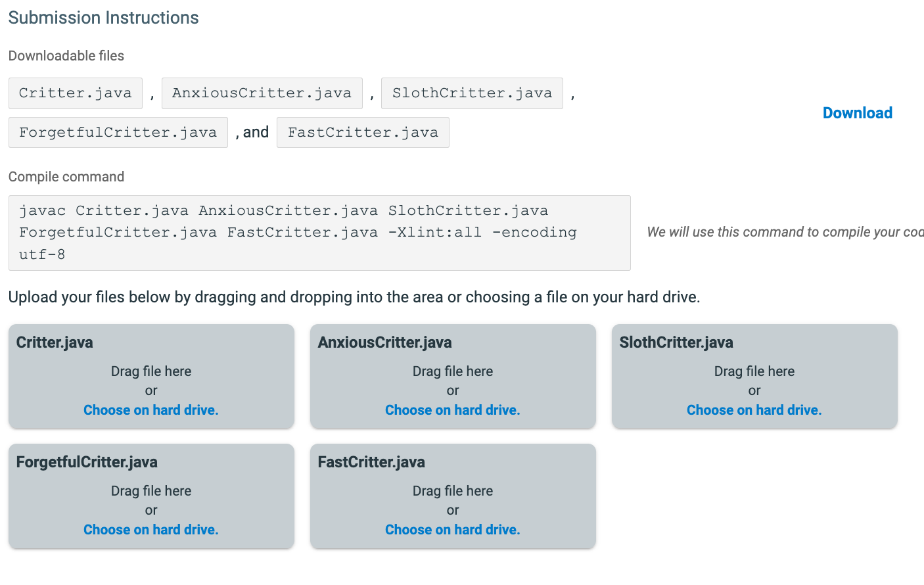The height and width of the screenshot is (585, 924).
Task: Click the Compile command label
Action: tap(66, 177)
